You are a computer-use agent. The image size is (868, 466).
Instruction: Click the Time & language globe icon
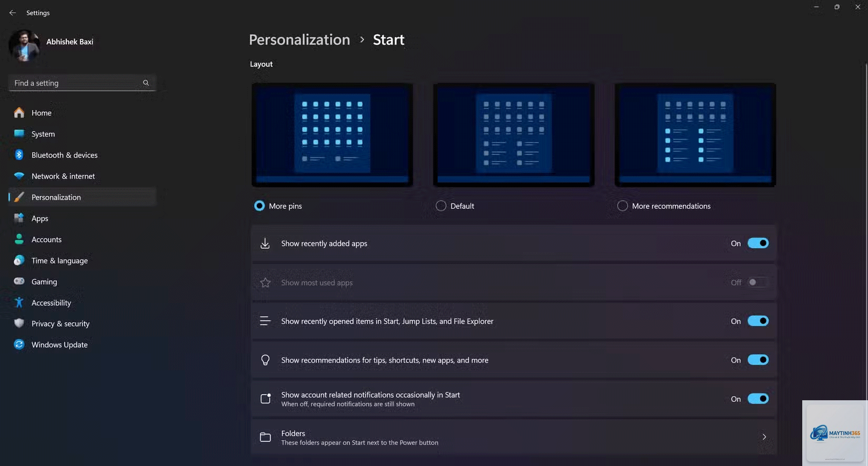[19, 260]
